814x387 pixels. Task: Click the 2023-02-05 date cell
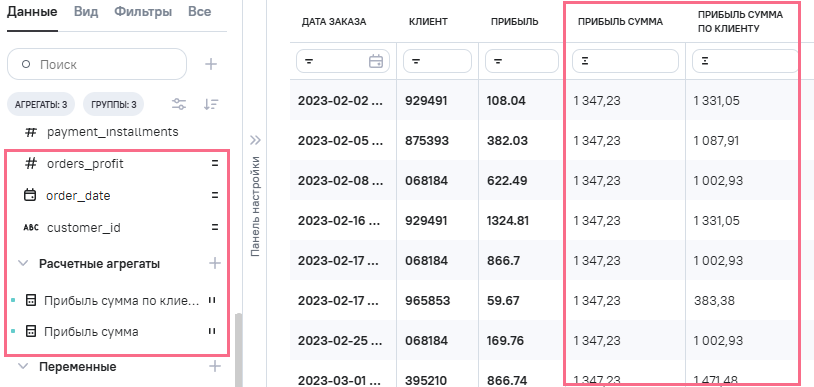pos(340,140)
